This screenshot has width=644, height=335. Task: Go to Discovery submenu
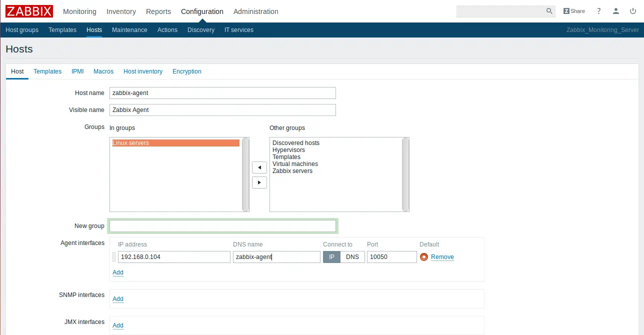click(201, 30)
